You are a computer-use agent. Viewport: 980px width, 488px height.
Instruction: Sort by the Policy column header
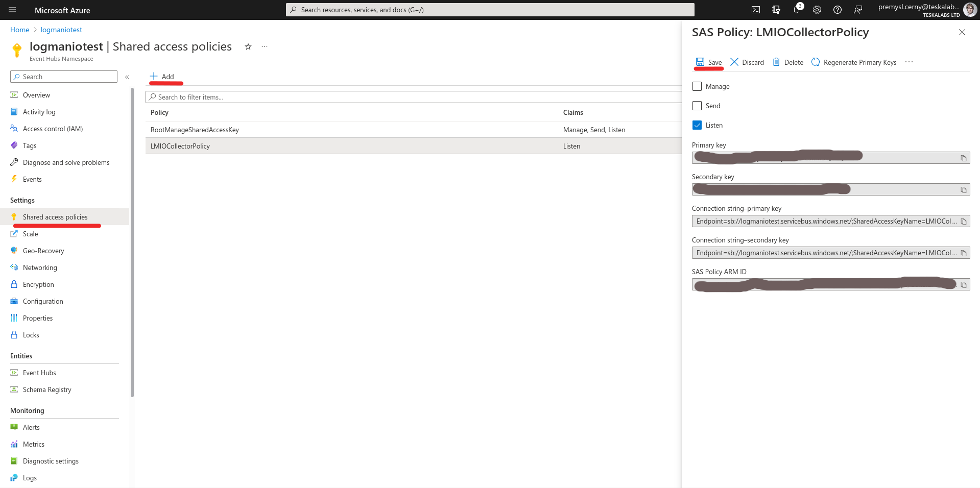click(x=159, y=112)
